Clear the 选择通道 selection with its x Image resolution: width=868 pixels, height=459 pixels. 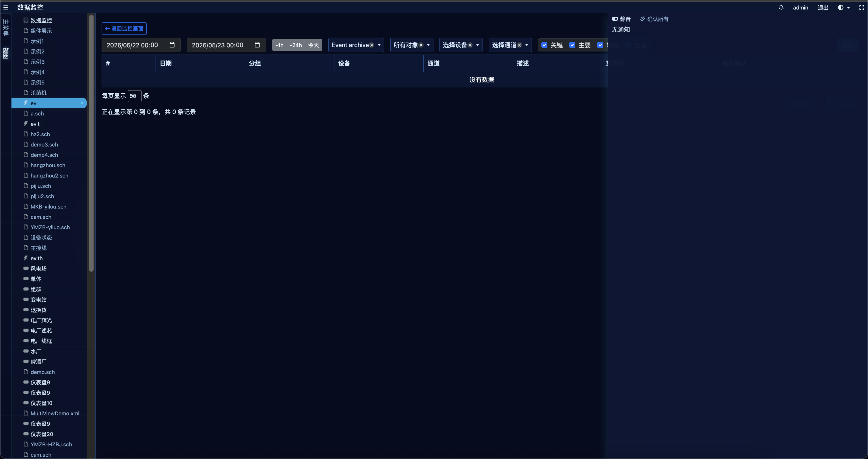pyautogui.click(x=520, y=45)
